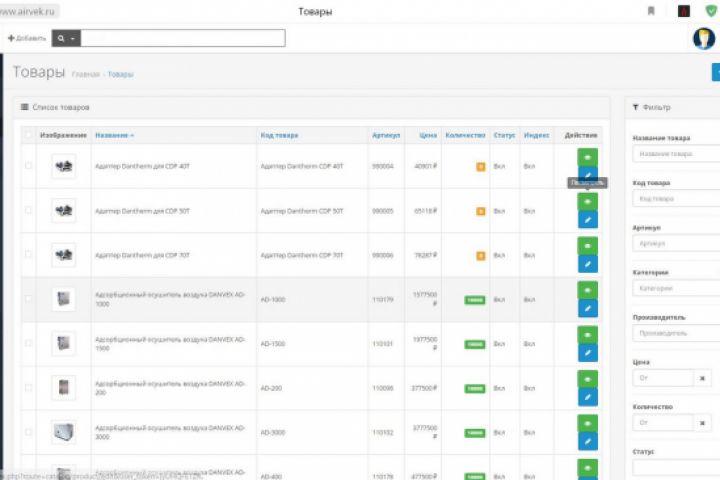Click the green view icon for product AD-200
This screenshot has width=720, height=480.
(587, 379)
